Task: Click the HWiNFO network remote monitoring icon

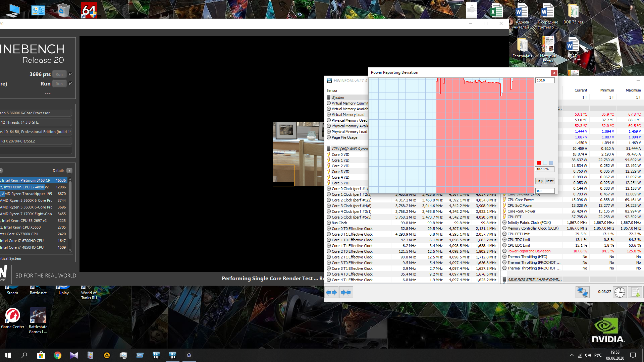Action: tap(583, 292)
